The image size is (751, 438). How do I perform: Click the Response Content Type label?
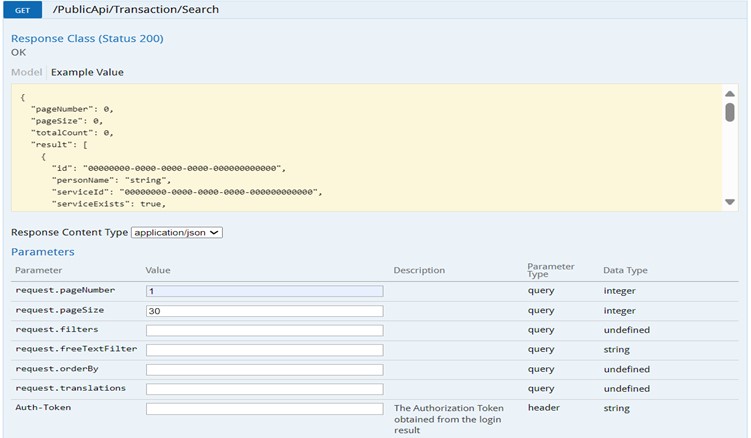point(69,232)
